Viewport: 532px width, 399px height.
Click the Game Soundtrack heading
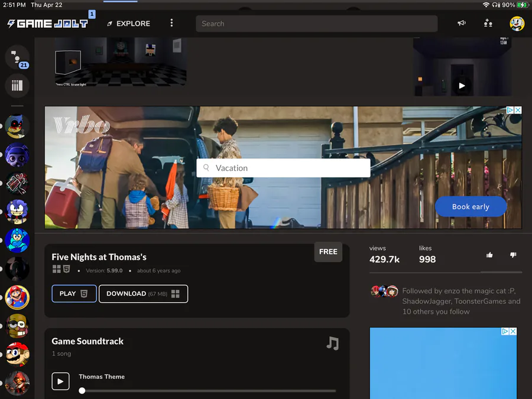[87, 341]
